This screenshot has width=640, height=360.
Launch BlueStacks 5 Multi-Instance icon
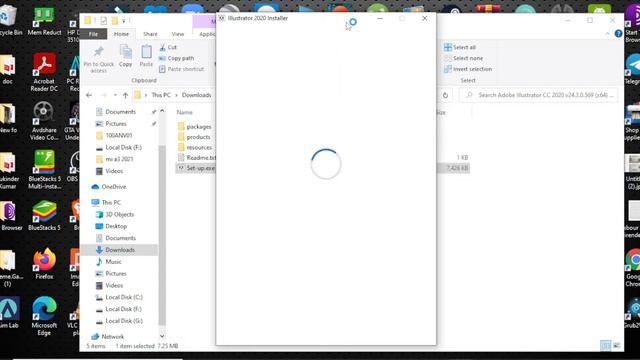44,170
